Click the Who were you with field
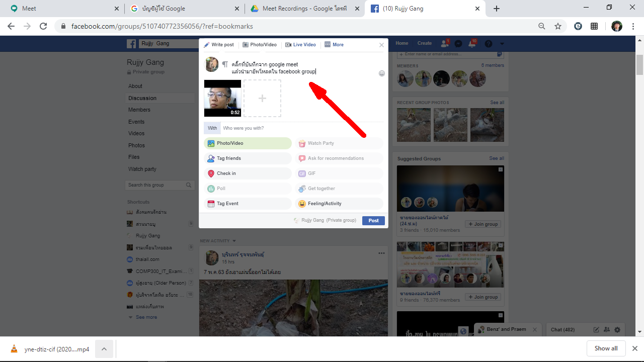Screen dimensions: 644x362 coord(302,128)
